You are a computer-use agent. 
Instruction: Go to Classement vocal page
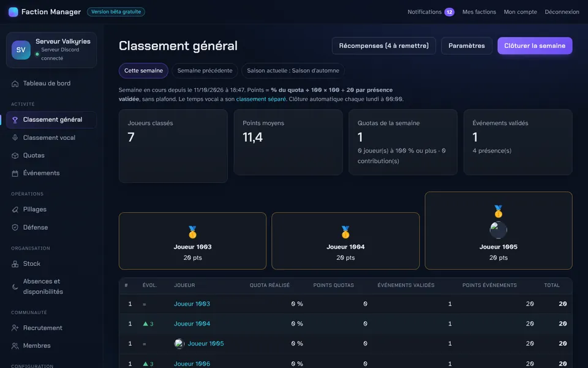(51, 138)
